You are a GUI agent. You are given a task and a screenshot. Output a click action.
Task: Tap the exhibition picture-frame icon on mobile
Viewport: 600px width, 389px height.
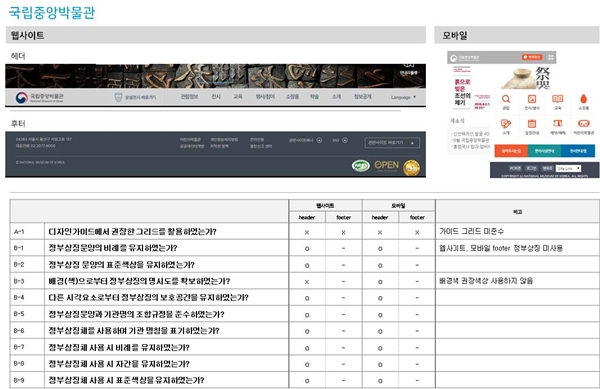tap(532, 99)
